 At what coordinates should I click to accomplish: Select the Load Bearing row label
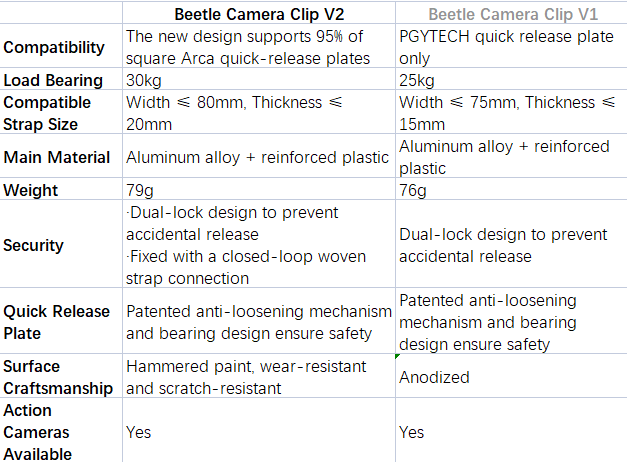[x=61, y=79]
